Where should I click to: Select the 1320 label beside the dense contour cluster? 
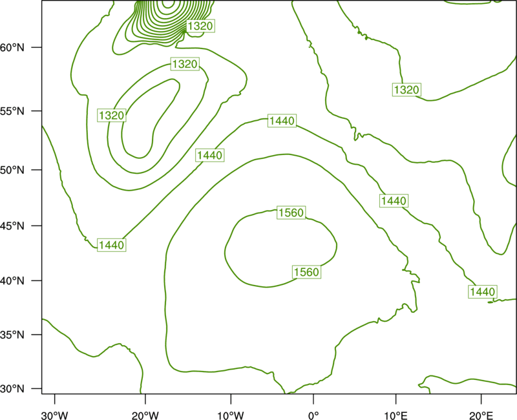[200, 26]
